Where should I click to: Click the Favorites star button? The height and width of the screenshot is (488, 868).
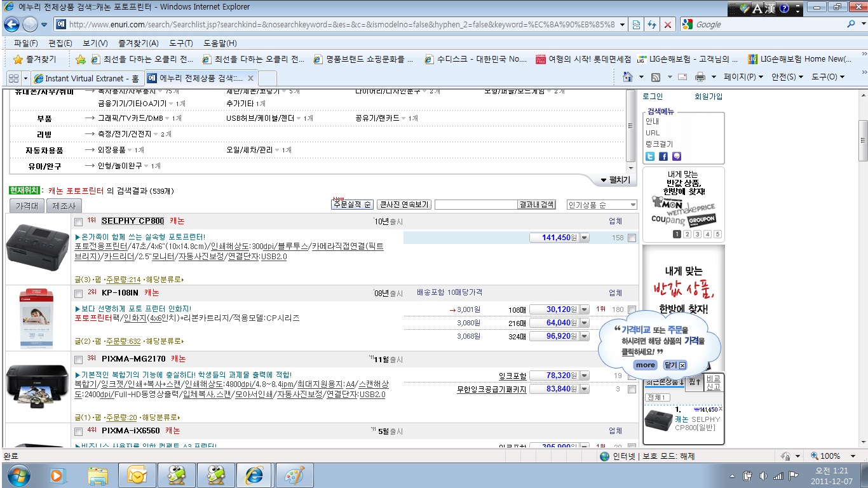[34, 59]
